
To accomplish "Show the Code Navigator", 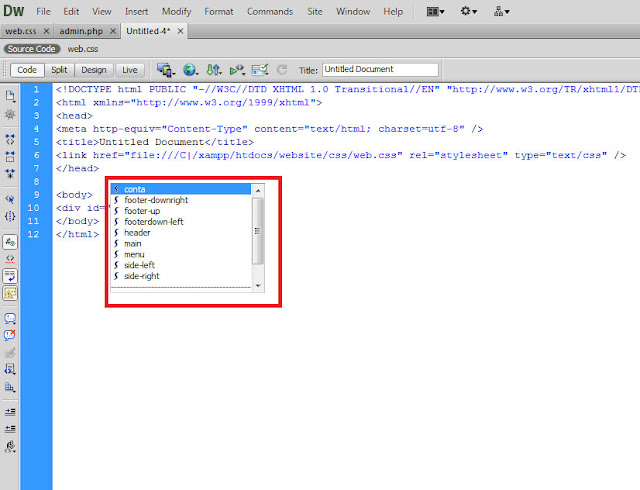I will (x=10, y=114).
